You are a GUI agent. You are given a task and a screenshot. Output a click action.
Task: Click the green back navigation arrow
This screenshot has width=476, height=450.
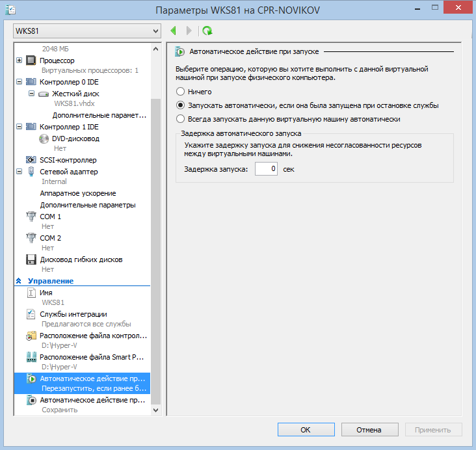[174, 31]
